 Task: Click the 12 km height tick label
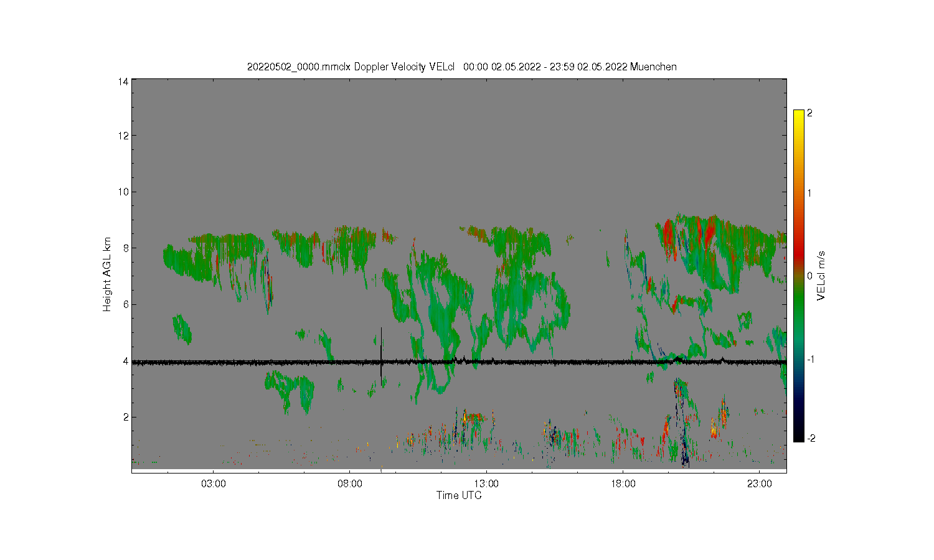point(124,136)
